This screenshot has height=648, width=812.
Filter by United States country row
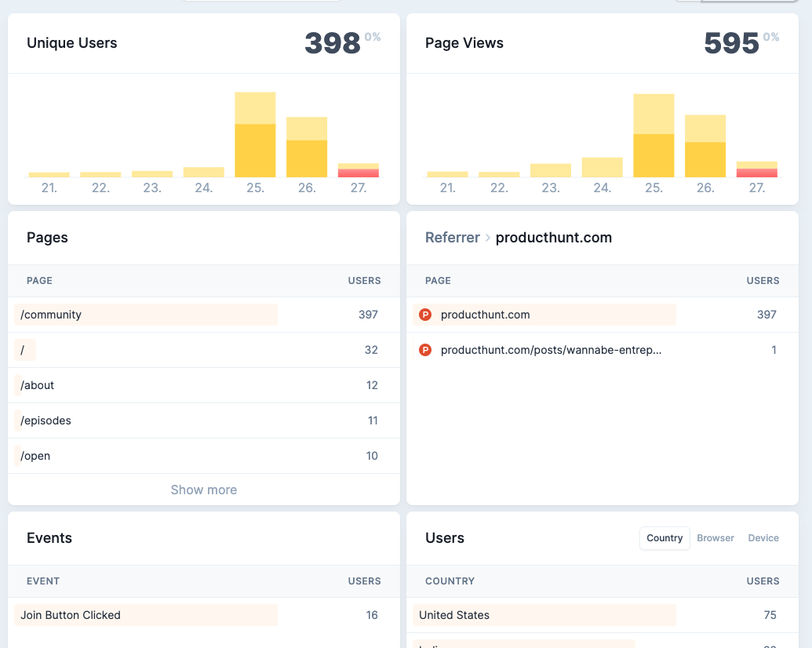pyautogui.click(x=454, y=615)
